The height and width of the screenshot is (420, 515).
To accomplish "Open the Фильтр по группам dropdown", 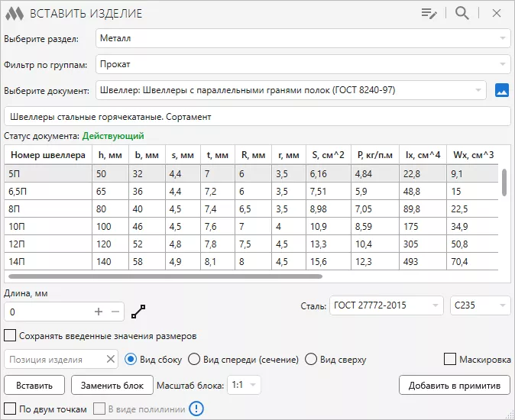I will [303, 64].
